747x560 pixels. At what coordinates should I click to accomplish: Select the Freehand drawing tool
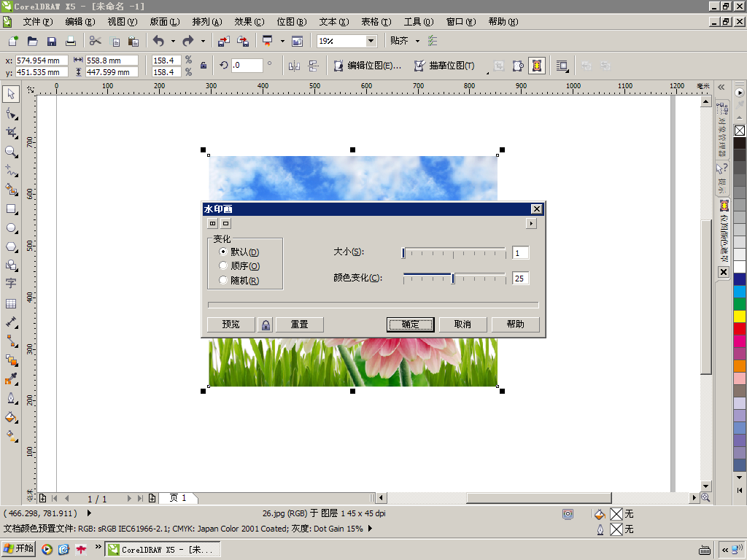tap(11, 171)
